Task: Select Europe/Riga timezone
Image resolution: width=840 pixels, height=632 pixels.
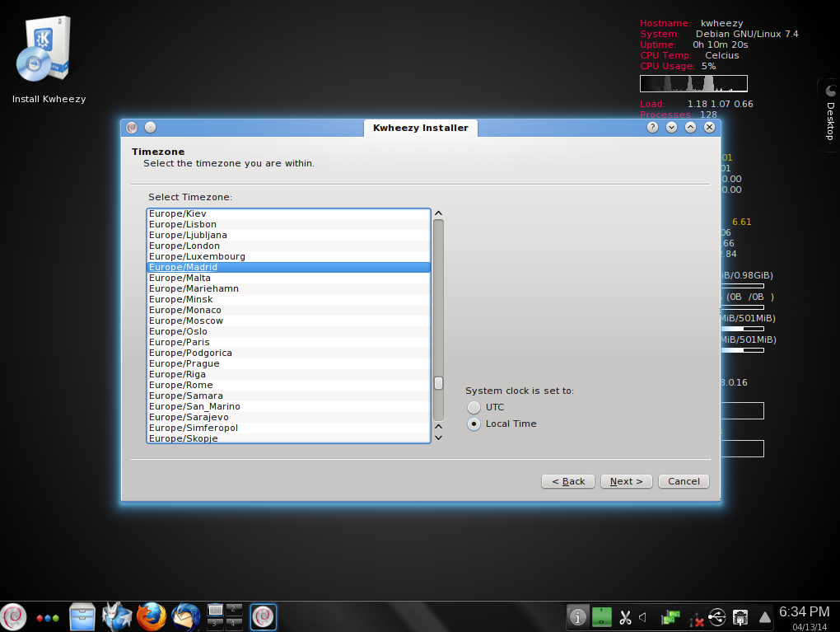Action: (288, 374)
